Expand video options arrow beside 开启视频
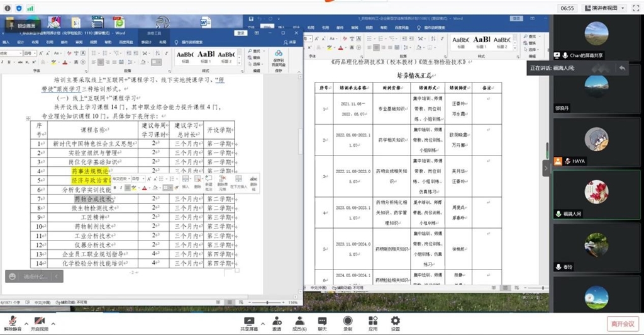This screenshot has height=335, width=644. (x=53, y=324)
